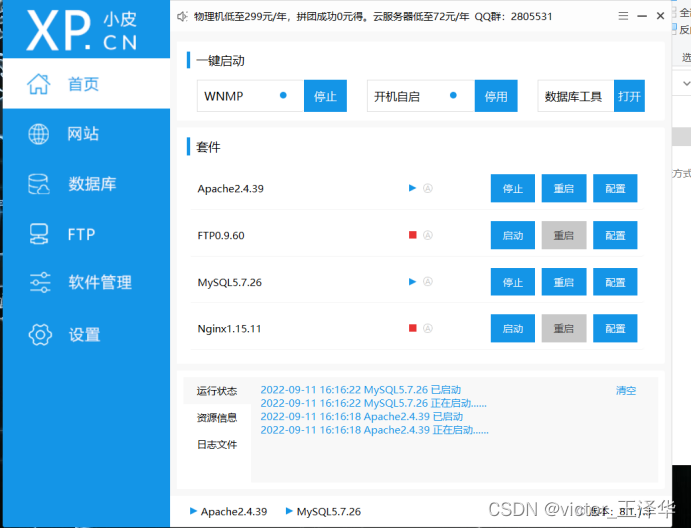Start FTP0.9.60 service
The image size is (692, 528).
pyautogui.click(x=513, y=235)
